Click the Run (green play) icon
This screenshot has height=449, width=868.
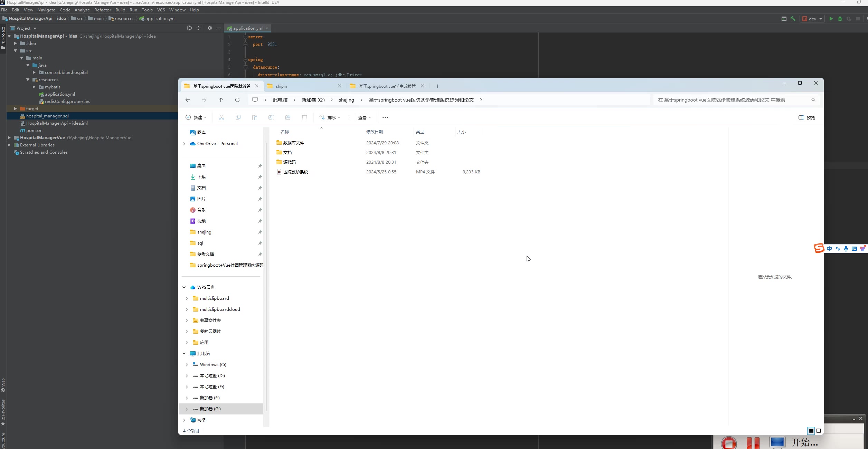[x=831, y=19]
